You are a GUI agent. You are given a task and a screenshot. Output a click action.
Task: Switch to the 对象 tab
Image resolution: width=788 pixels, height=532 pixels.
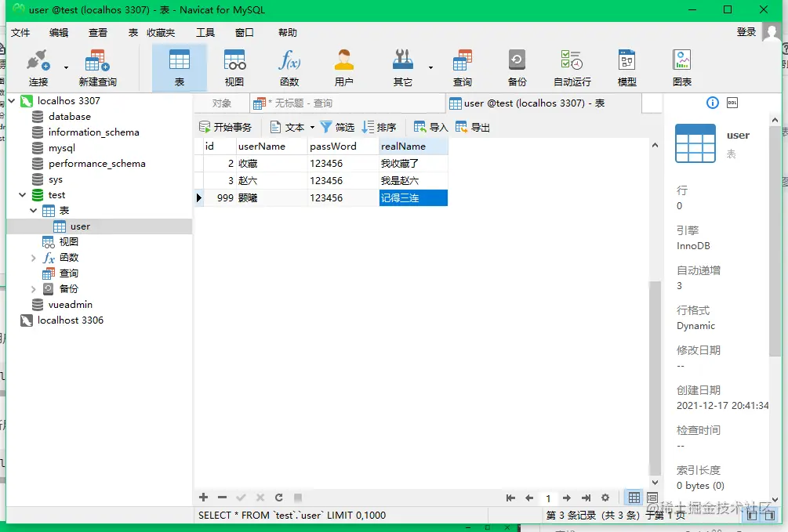pos(222,103)
